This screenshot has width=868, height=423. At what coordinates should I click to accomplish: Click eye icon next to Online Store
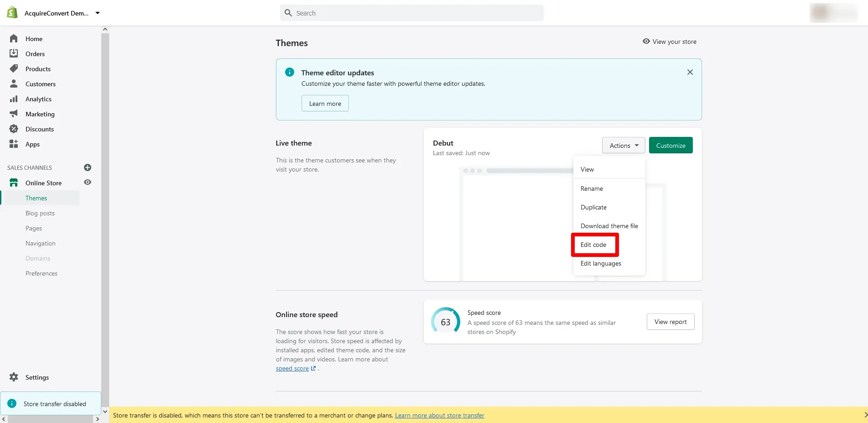pos(88,183)
